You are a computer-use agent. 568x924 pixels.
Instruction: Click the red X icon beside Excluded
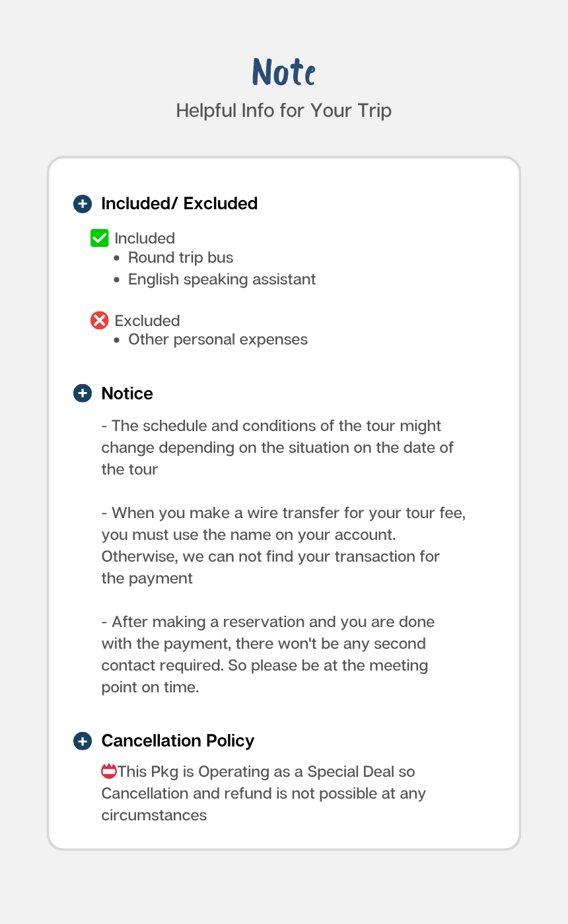tap(99, 321)
